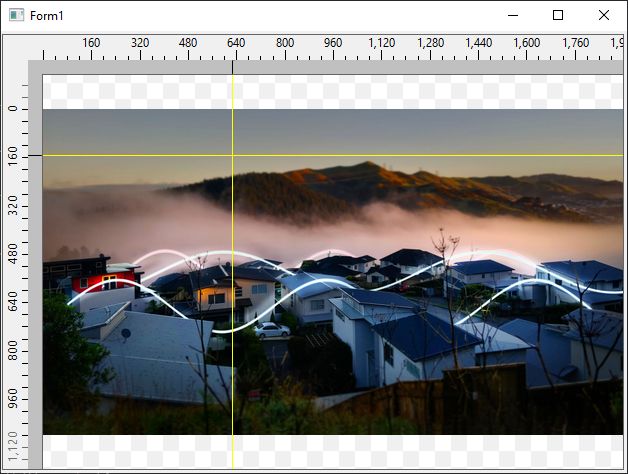The width and height of the screenshot is (628, 474).
Task: Click the 320 mark on vertical ruler
Action: point(13,205)
